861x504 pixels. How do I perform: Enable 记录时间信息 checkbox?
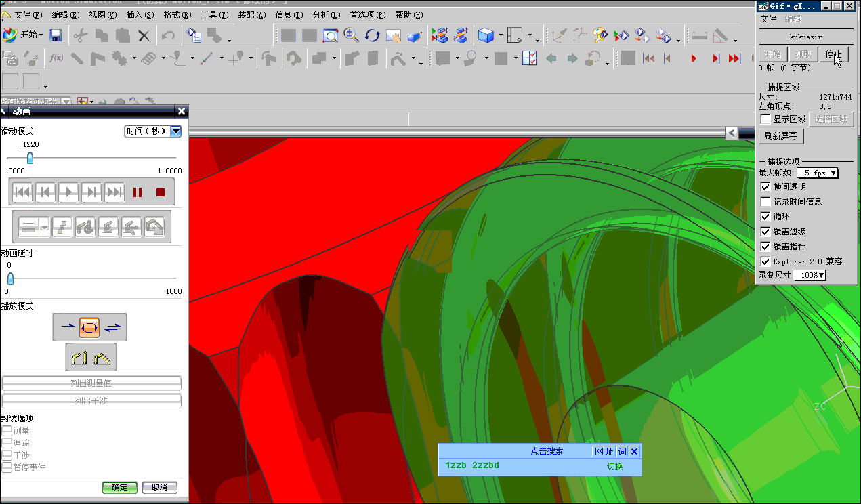click(765, 202)
